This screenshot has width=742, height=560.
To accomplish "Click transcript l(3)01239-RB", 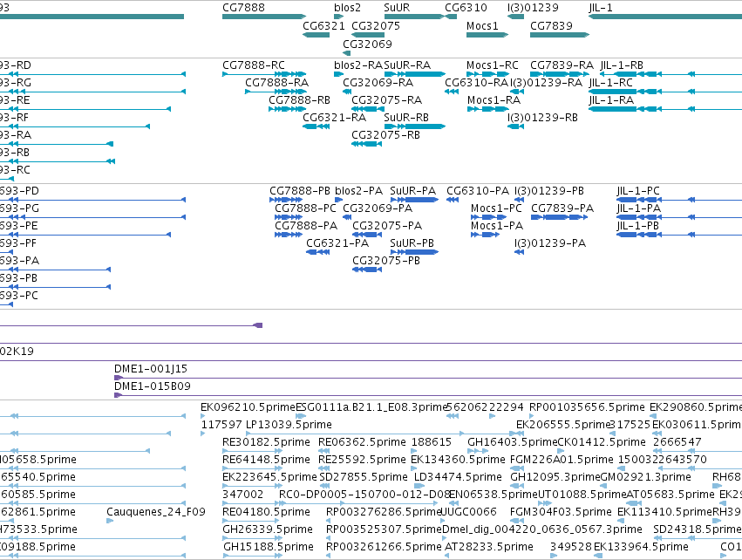I will (x=543, y=118).
